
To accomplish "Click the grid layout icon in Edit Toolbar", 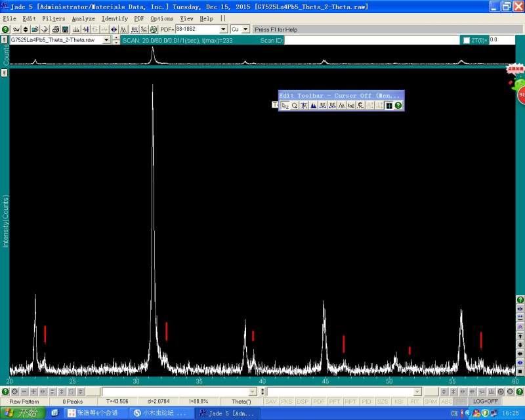I will pyautogui.click(x=388, y=106).
